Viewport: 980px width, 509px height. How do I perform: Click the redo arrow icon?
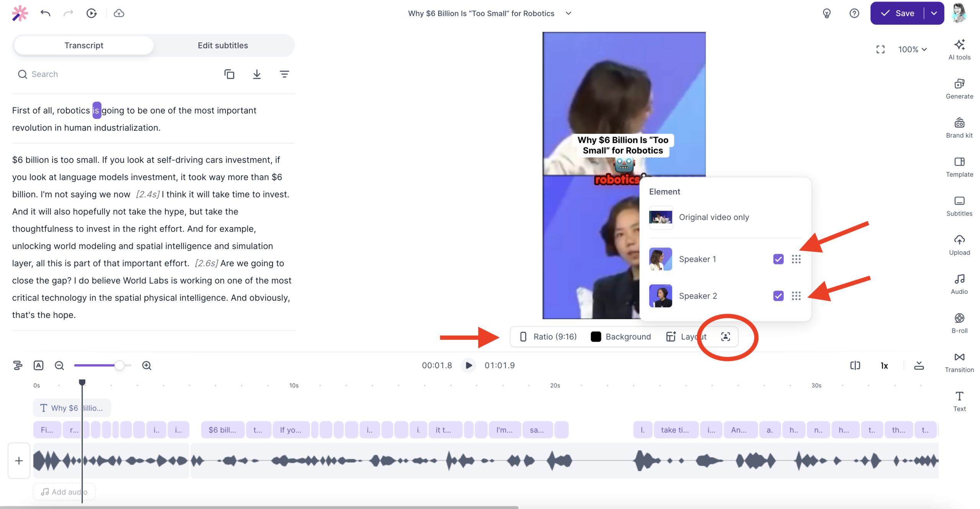tap(68, 13)
